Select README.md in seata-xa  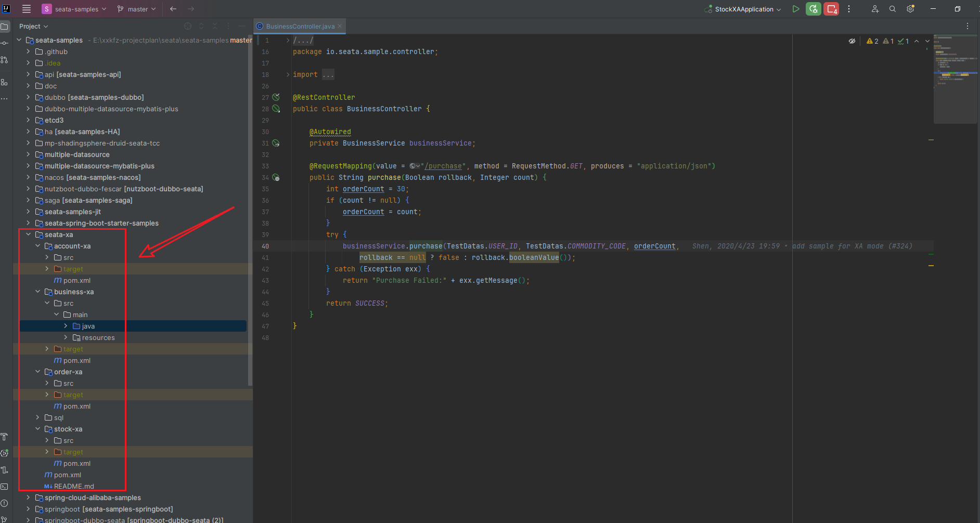pyautogui.click(x=74, y=486)
